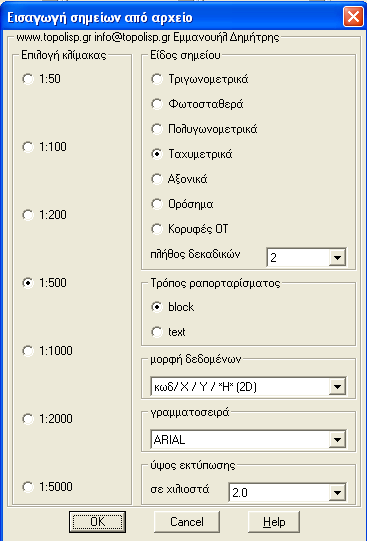The height and width of the screenshot is (541, 367).
Task: Select Τριγωνομετρικά point type
Action: pyautogui.click(x=157, y=79)
